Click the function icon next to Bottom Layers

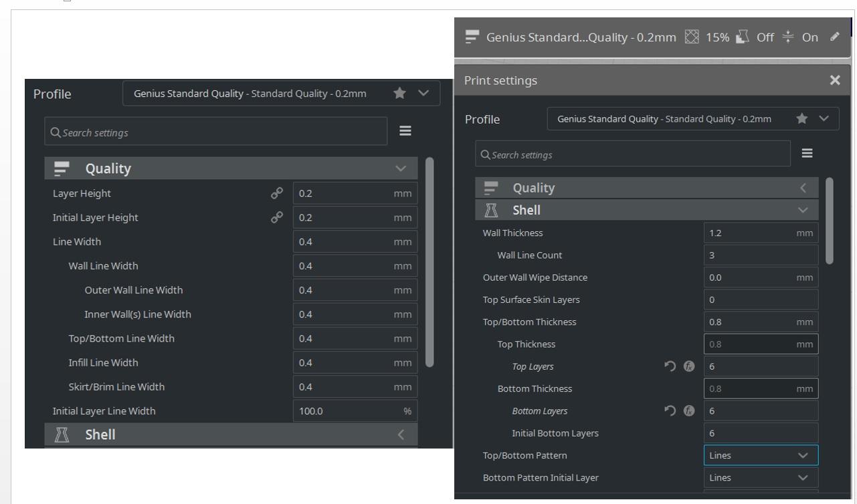688,410
